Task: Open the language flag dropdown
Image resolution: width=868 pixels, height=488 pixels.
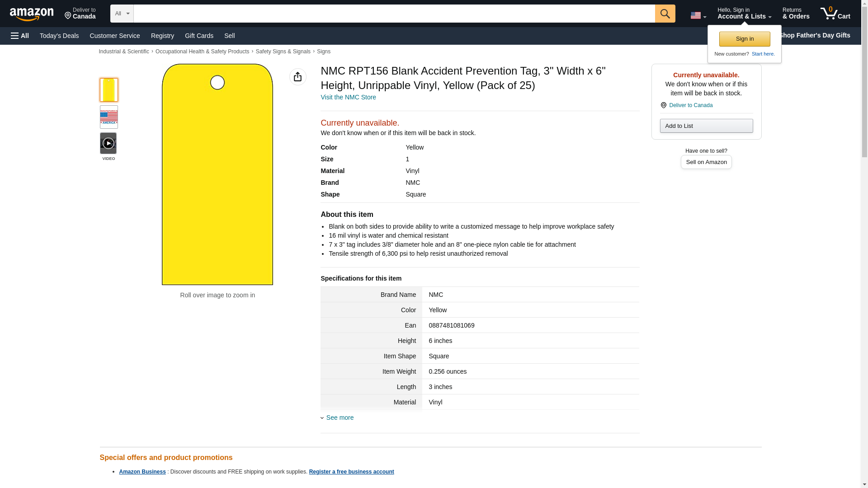Action: click(x=698, y=15)
